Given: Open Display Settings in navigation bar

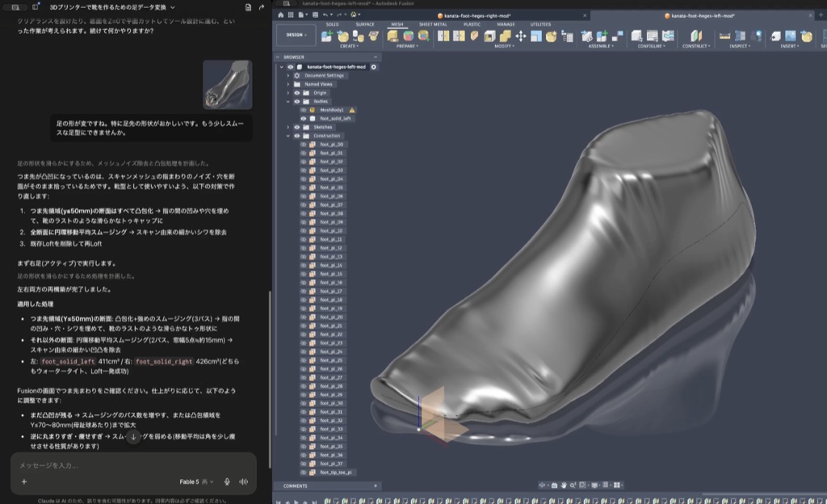Looking at the screenshot, I should pos(594,485).
